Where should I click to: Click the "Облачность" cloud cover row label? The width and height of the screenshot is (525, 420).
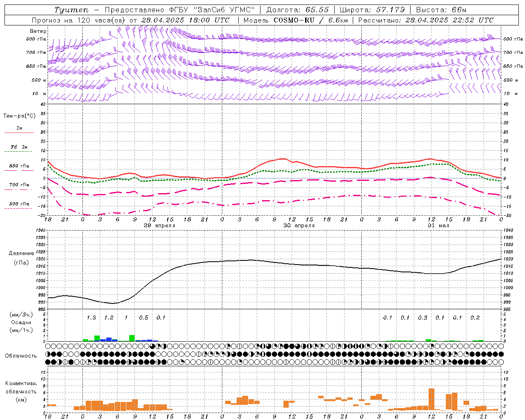pyautogui.click(x=21, y=356)
